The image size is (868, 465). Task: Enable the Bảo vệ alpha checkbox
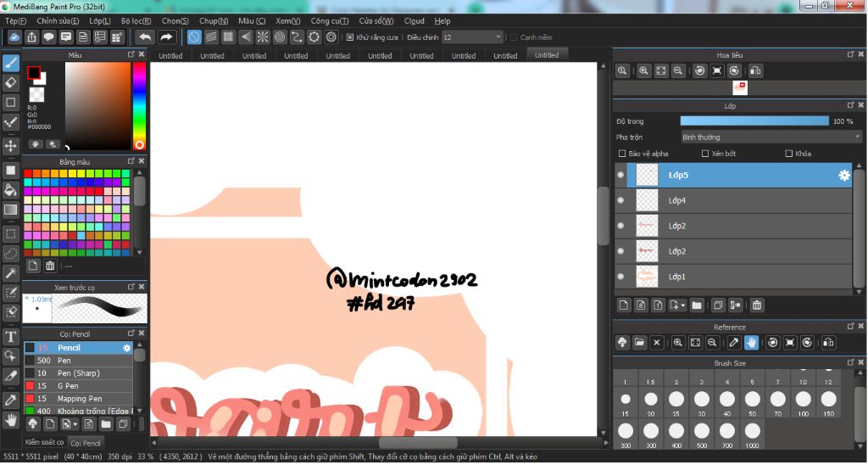coord(621,154)
